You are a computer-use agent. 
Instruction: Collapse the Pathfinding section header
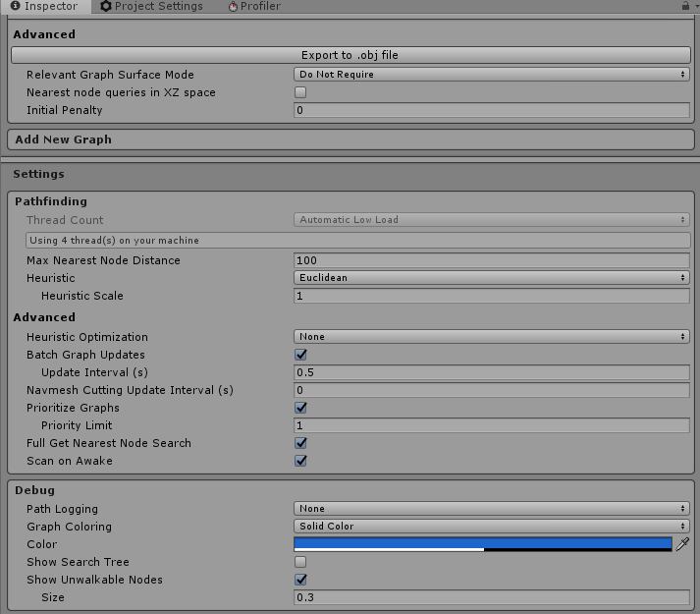pyautogui.click(x=51, y=201)
